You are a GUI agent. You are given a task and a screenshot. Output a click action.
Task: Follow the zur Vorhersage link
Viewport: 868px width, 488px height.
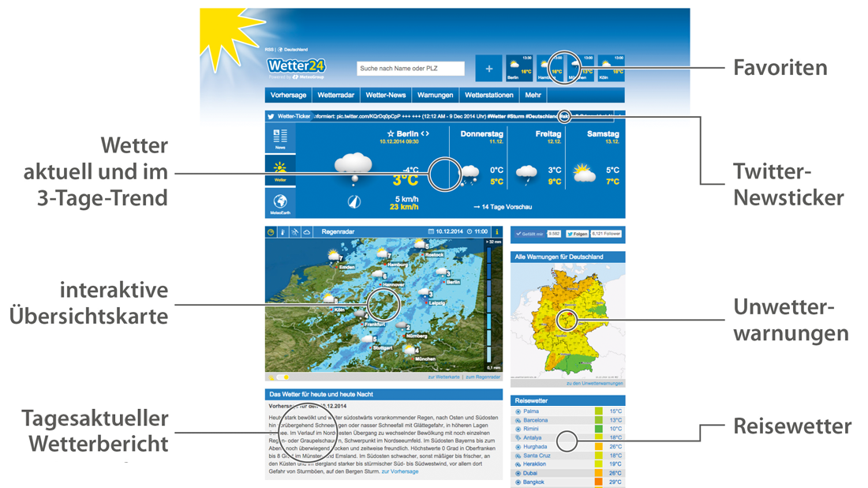[x=400, y=471]
